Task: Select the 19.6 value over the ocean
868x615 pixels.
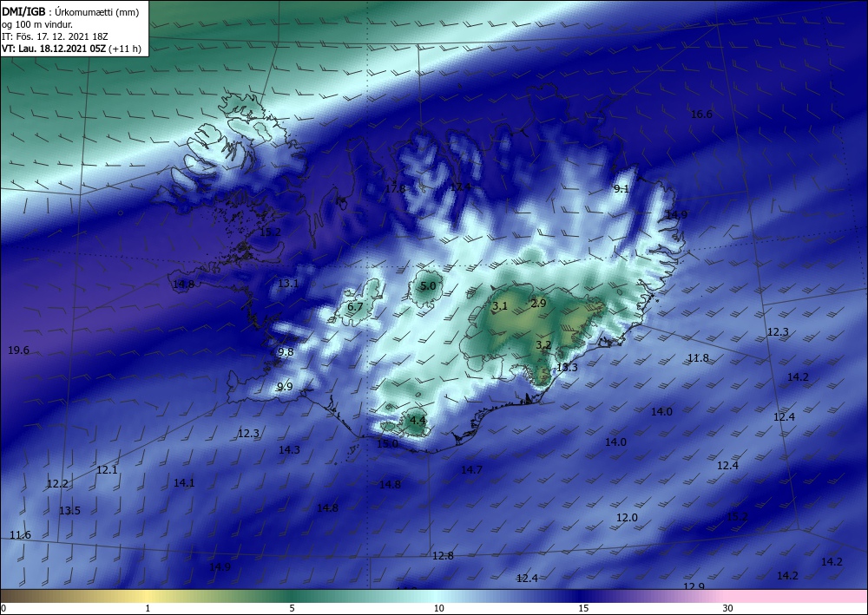Action: click(18, 350)
